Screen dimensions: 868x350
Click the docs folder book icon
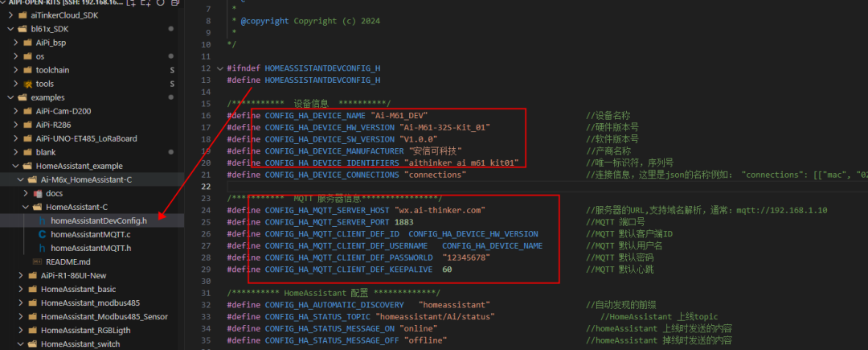point(39,193)
